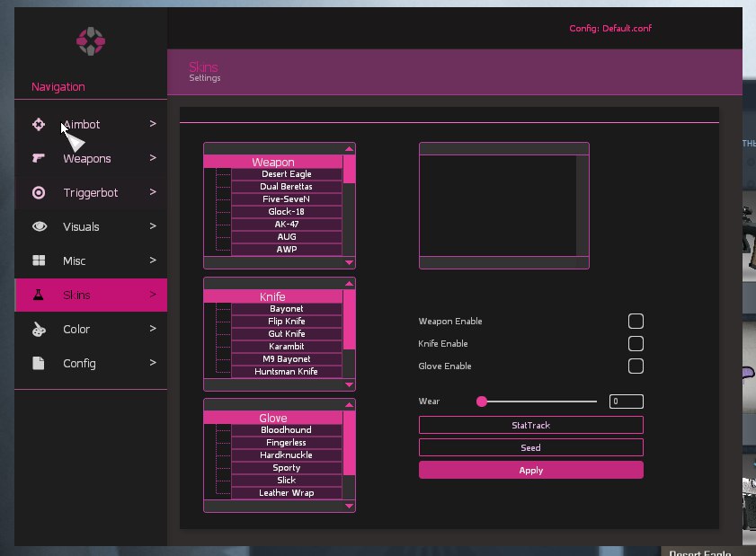
Task: Click Config: Default.conf label
Action: (610, 29)
